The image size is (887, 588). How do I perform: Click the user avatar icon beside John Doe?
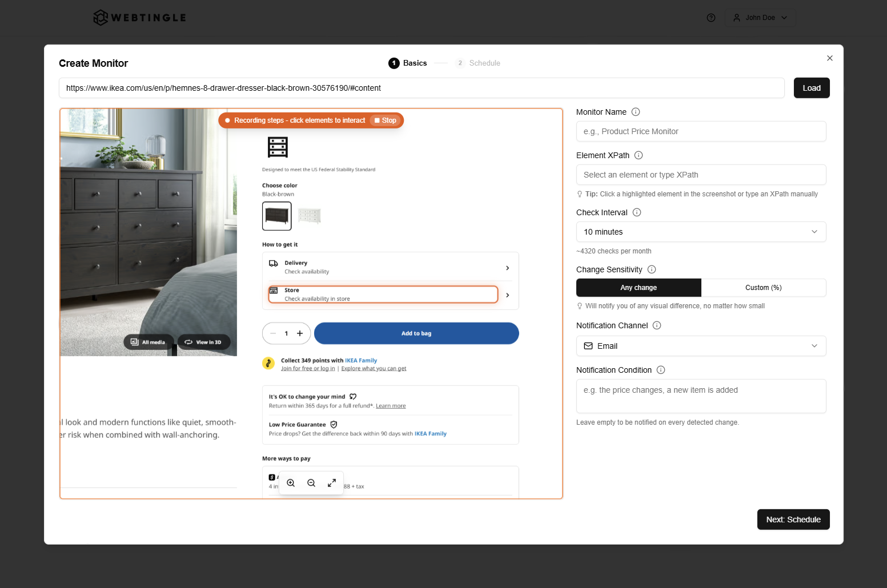click(737, 18)
